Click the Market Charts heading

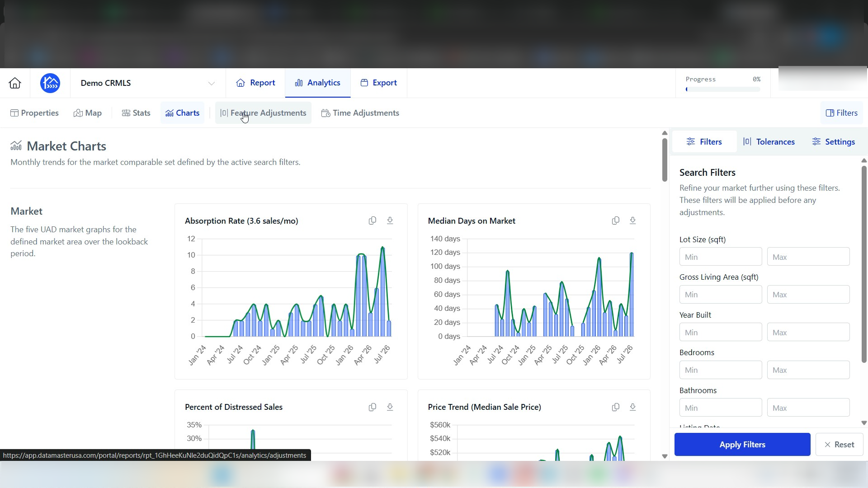66,146
